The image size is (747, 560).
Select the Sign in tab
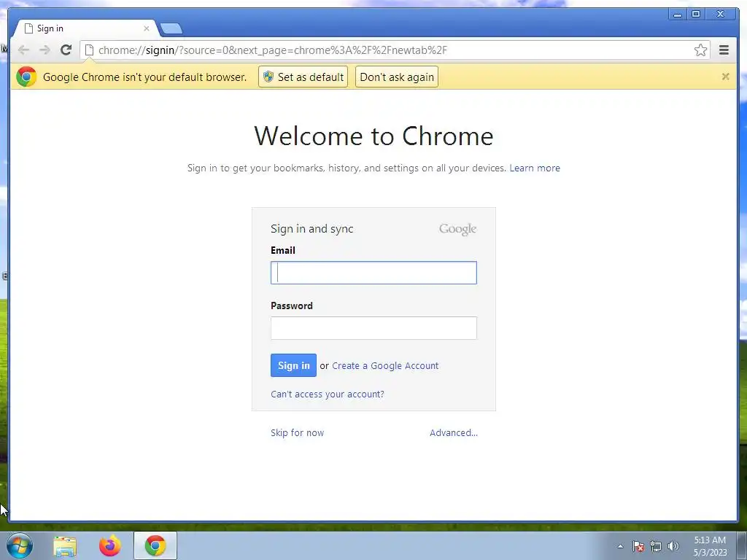pyautogui.click(x=86, y=28)
